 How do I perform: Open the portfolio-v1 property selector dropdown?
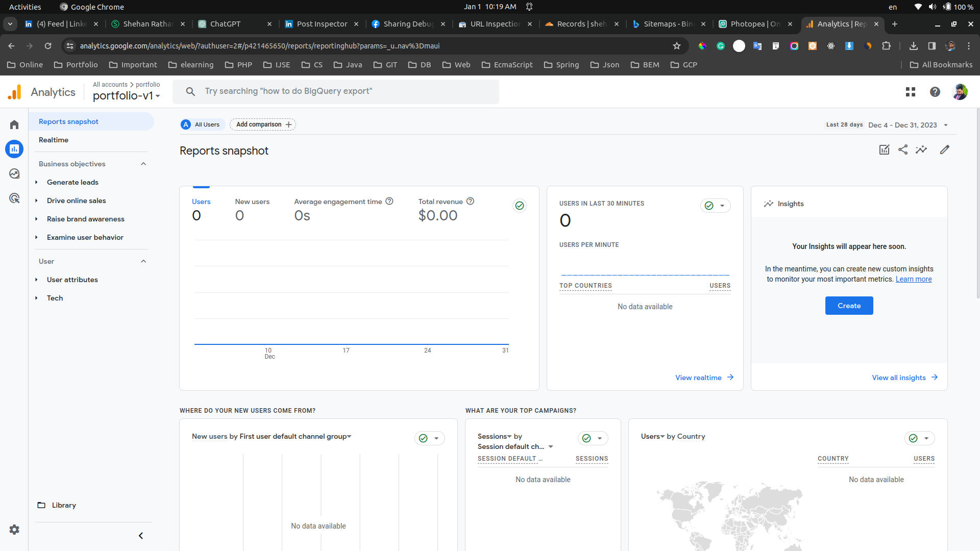tap(126, 96)
